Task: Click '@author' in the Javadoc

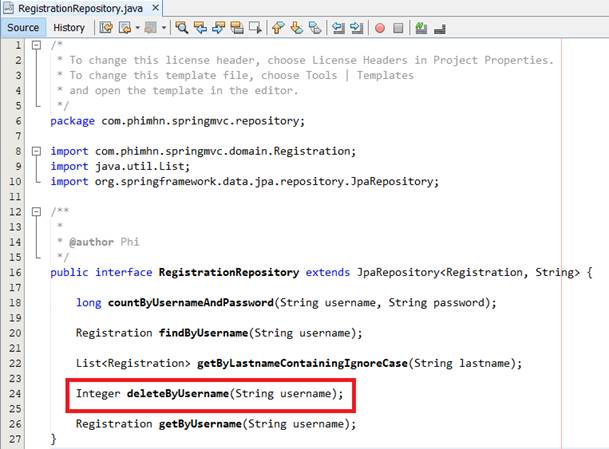Action: click(91, 242)
